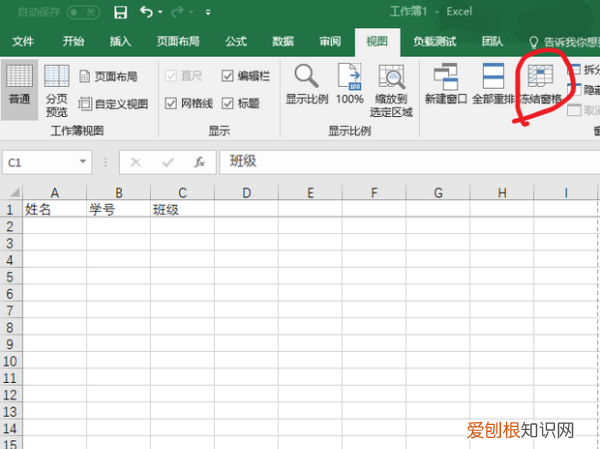Click the Save icon in the title bar
This screenshot has height=449, width=600.
click(121, 12)
